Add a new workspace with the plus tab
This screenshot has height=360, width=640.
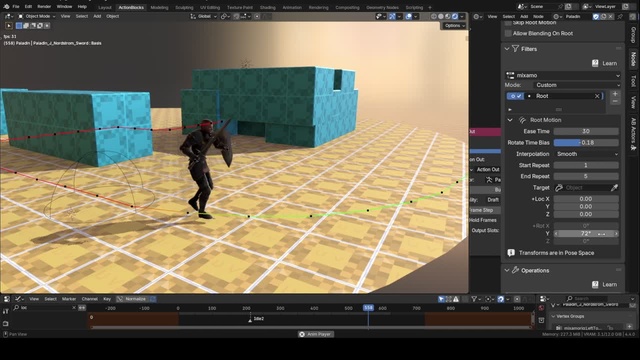tap(430, 7)
